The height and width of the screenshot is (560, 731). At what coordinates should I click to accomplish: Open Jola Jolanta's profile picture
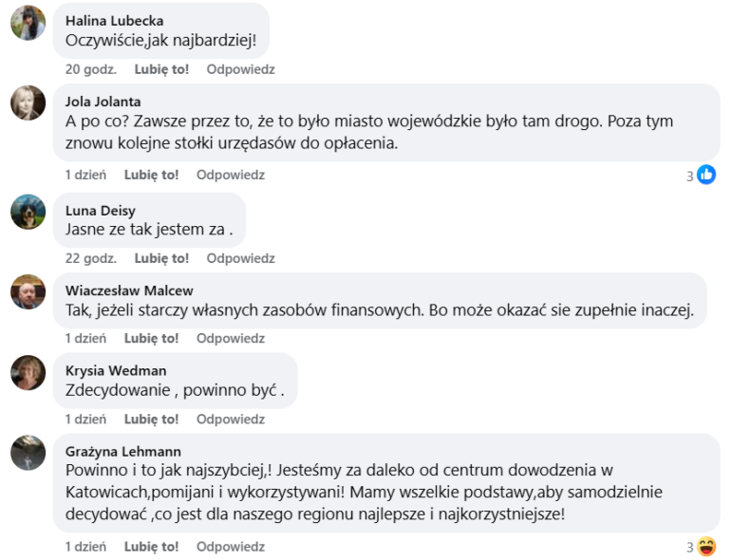(28, 103)
